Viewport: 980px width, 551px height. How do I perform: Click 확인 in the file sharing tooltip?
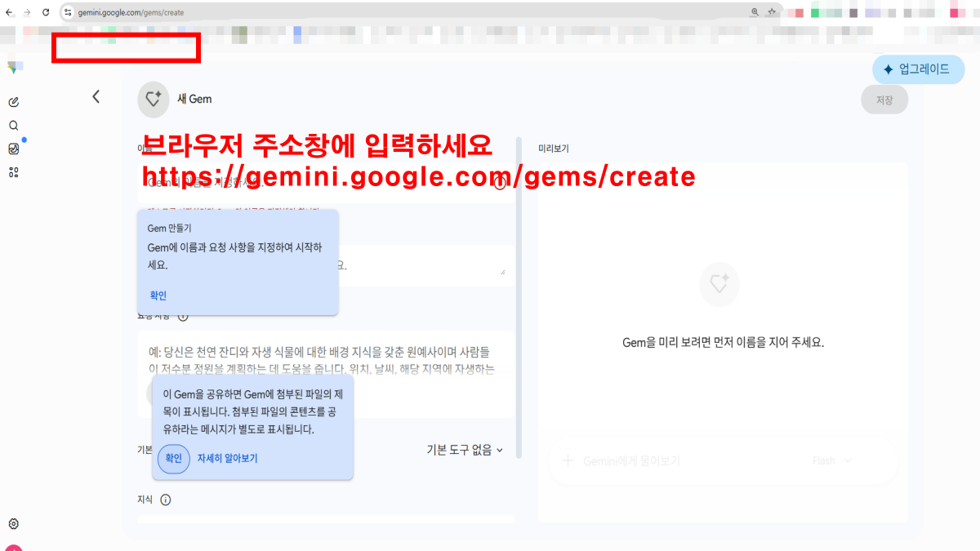pos(174,459)
